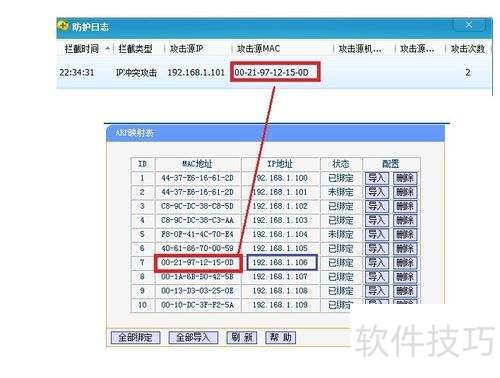Select MAC C8-9C-DC-38-C8-5D in ARP table
Image resolution: width=500 pixels, height=378 pixels.
coord(197,206)
